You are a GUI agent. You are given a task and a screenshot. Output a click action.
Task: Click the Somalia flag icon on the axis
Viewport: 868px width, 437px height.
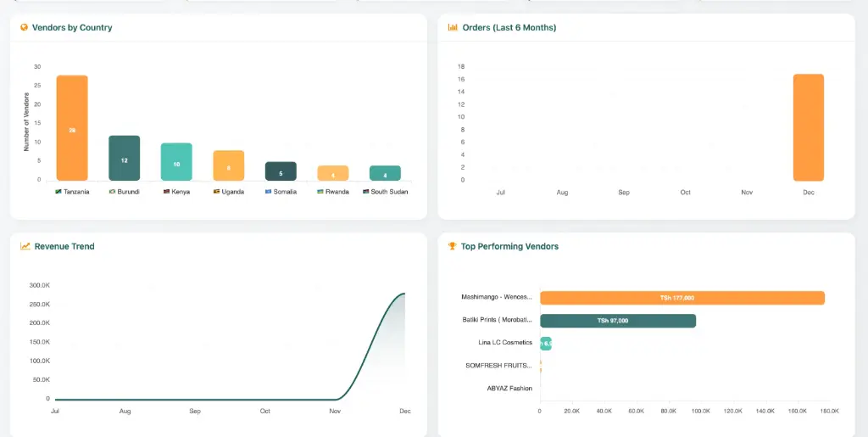[268, 192]
